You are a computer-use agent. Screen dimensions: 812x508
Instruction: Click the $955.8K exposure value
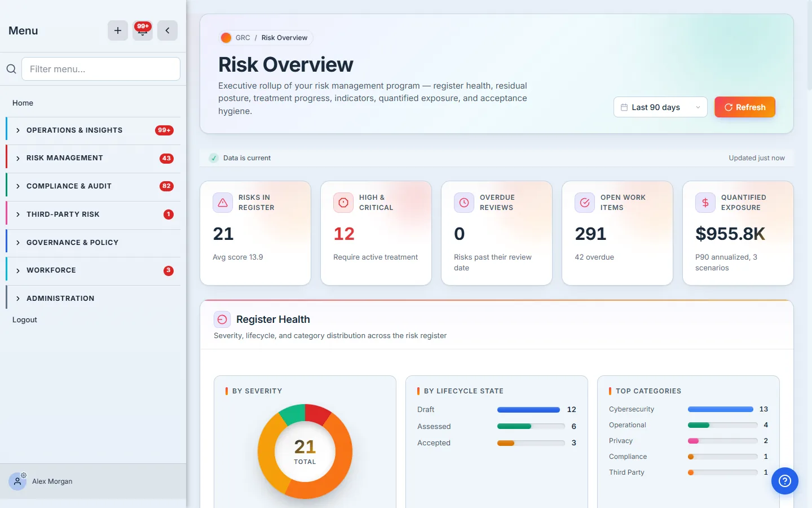click(730, 234)
